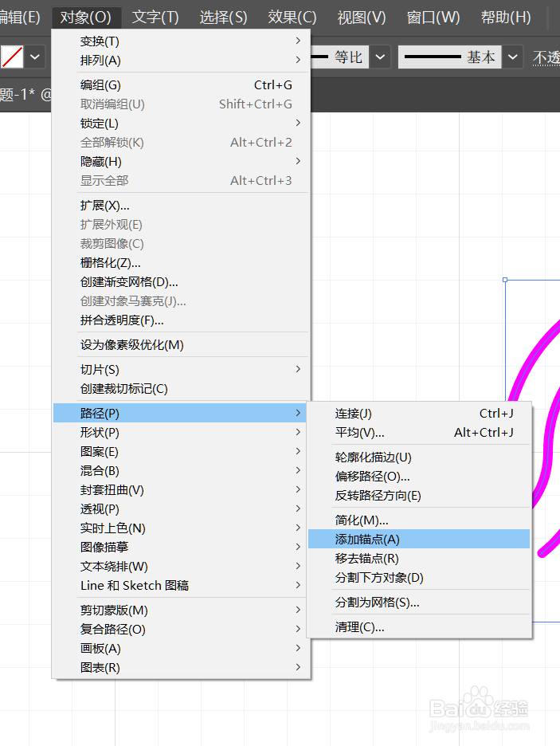This screenshot has height=746, width=560.
Task: Choose 拼合透明度(F)... item
Action: point(181,320)
